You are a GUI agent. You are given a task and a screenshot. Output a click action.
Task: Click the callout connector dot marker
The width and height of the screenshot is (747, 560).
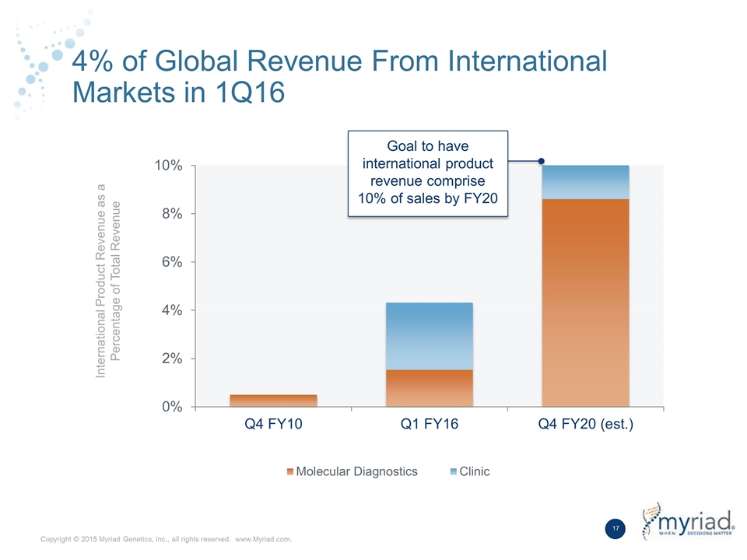pos(542,161)
